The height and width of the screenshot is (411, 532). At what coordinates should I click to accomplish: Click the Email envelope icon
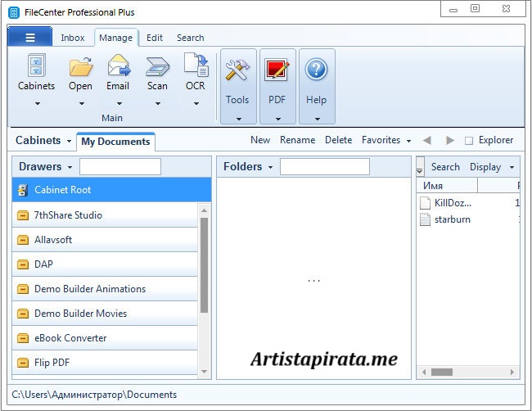pos(119,65)
